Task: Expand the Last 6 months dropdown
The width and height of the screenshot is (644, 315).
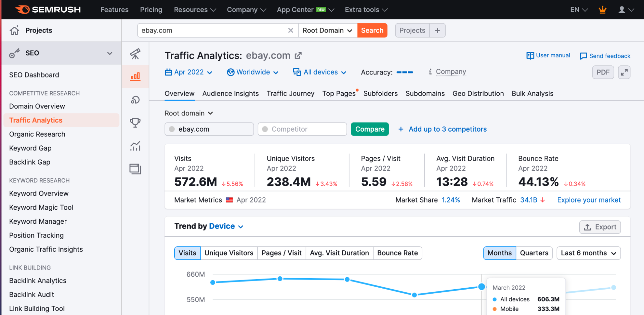Action: click(x=588, y=253)
